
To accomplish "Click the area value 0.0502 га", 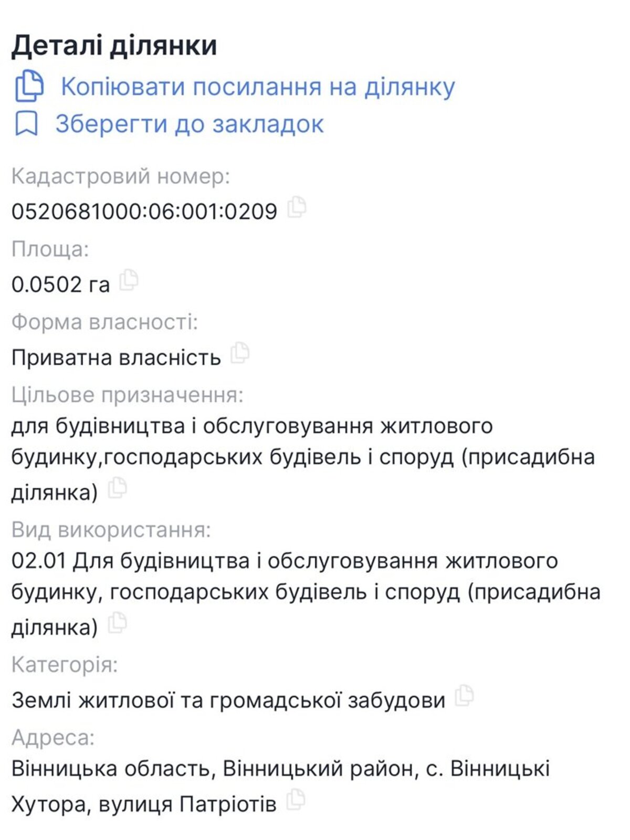I will tap(61, 285).
